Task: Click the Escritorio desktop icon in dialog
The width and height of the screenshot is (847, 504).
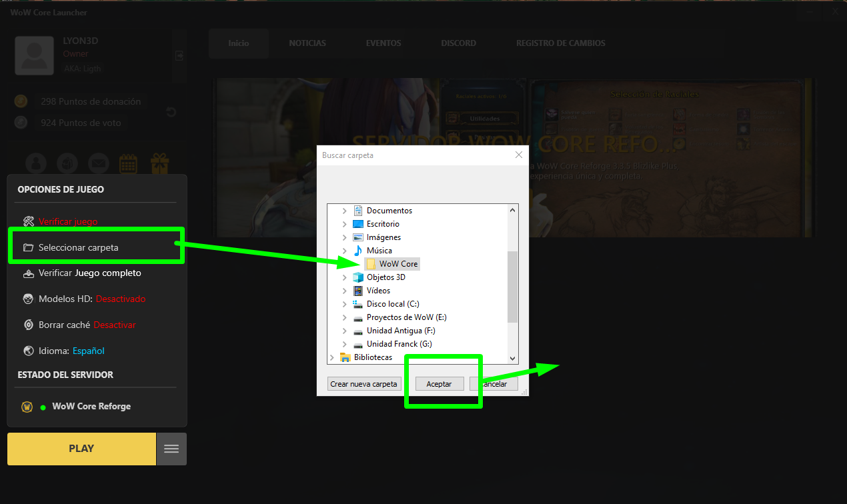Action: (357, 224)
